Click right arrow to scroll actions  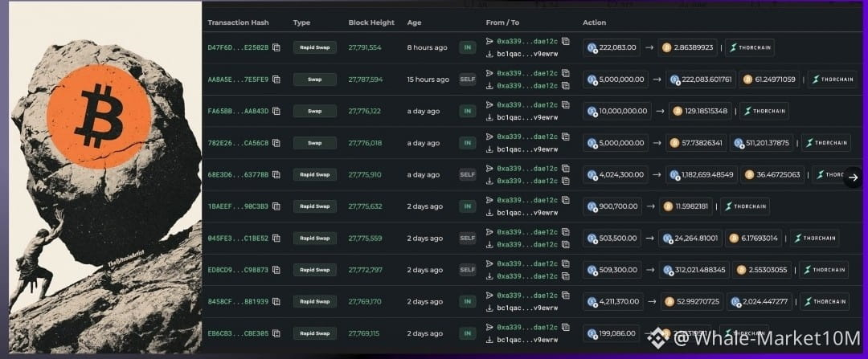click(853, 177)
